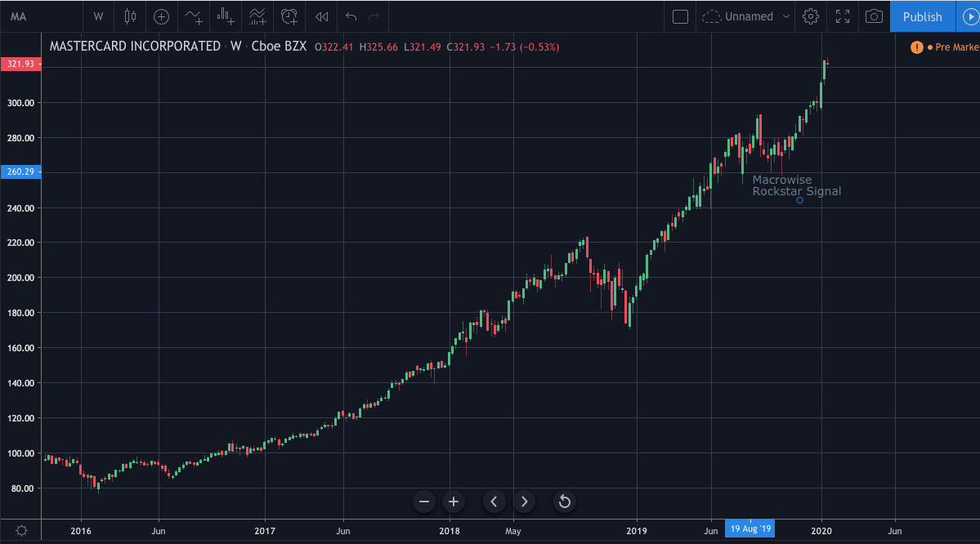Open time axis settings gear at bottom-left

[21, 531]
